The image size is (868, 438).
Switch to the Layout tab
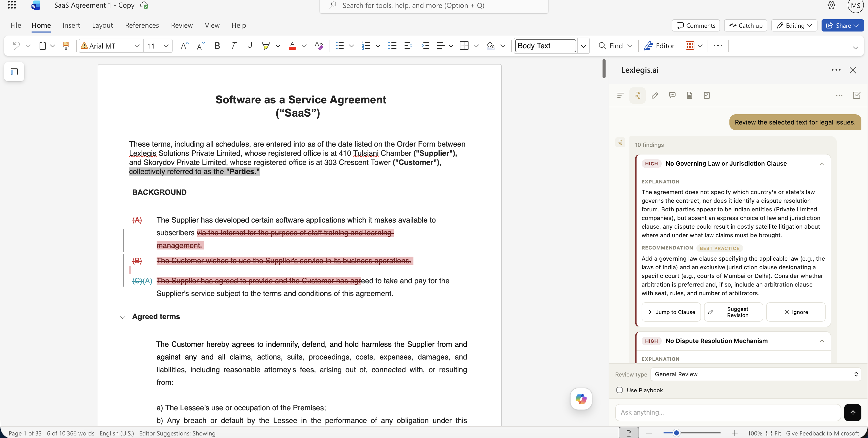[x=103, y=25]
